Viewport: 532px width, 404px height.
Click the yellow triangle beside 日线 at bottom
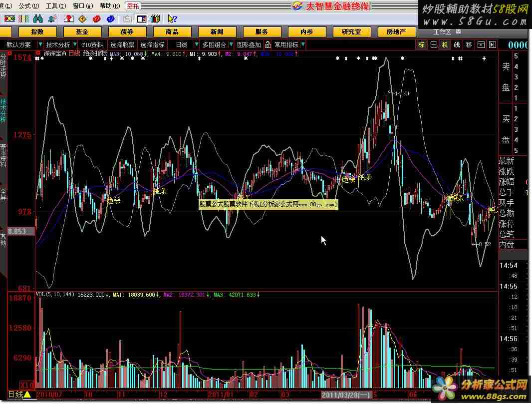point(27,395)
